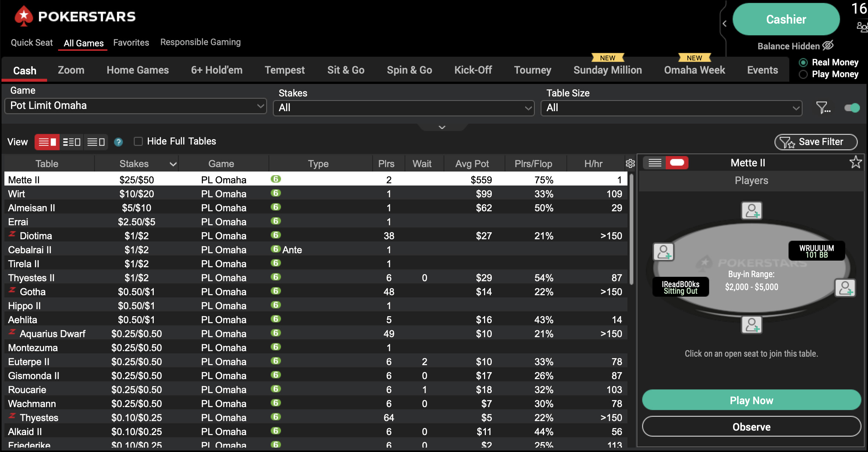Click the 6-max badge in Cebalrai II row
Image resolution: width=868 pixels, height=452 pixels.
coord(275,249)
